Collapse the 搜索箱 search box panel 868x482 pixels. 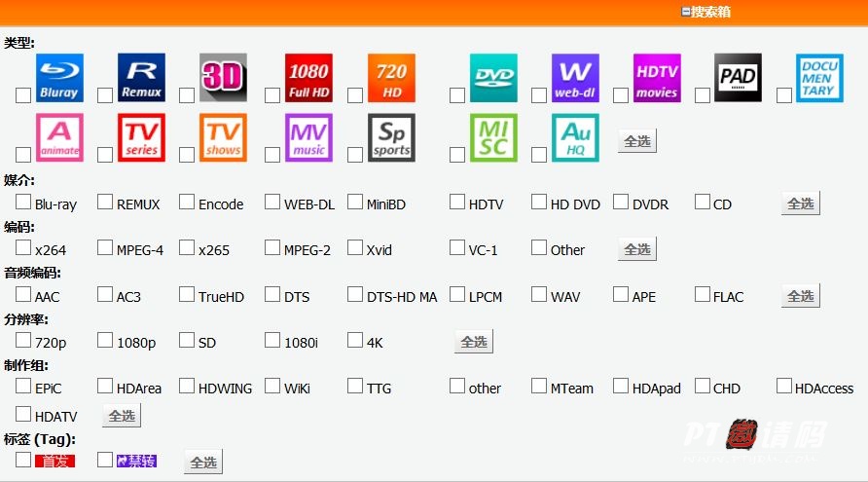point(686,12)
